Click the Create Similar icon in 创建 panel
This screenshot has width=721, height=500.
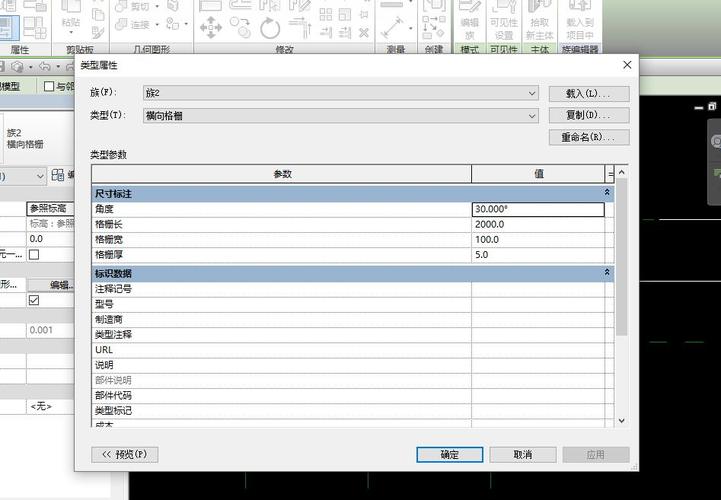click(x=434, y=28)
